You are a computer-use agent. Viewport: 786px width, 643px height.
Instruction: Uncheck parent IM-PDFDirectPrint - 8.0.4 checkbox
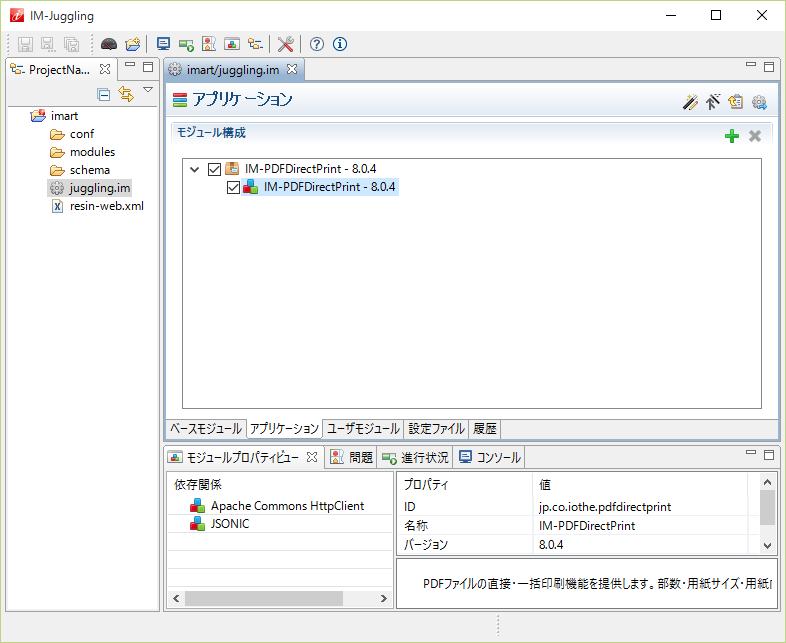pos(214,169)
